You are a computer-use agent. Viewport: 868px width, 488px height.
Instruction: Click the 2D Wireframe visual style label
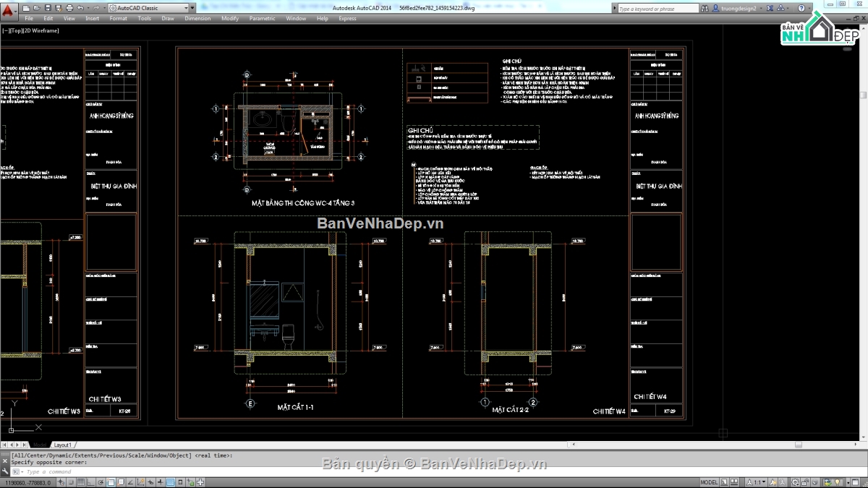(x=43, y=30)
